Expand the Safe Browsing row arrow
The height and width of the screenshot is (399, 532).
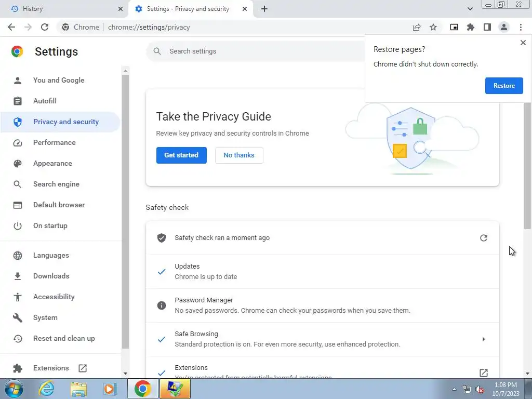[x=484, y=339]
